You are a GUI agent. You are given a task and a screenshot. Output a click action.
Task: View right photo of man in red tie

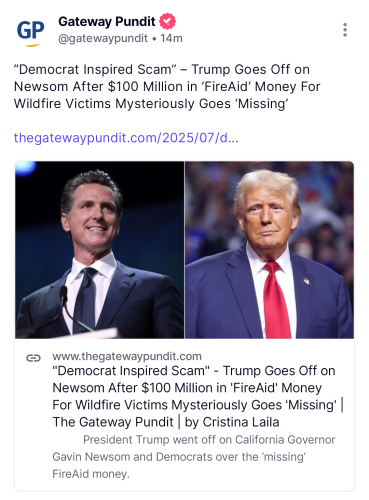(269, 250)
